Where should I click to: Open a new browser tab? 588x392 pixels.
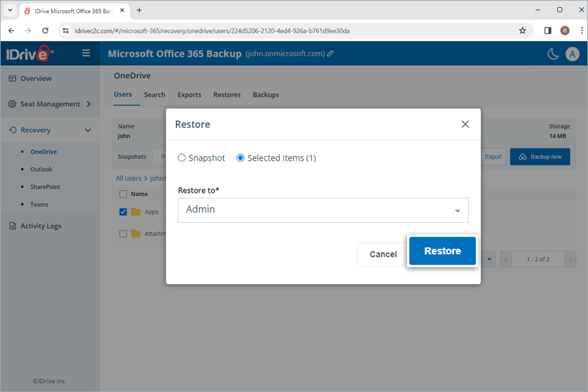pyautogui.click(x=139, y=10)
